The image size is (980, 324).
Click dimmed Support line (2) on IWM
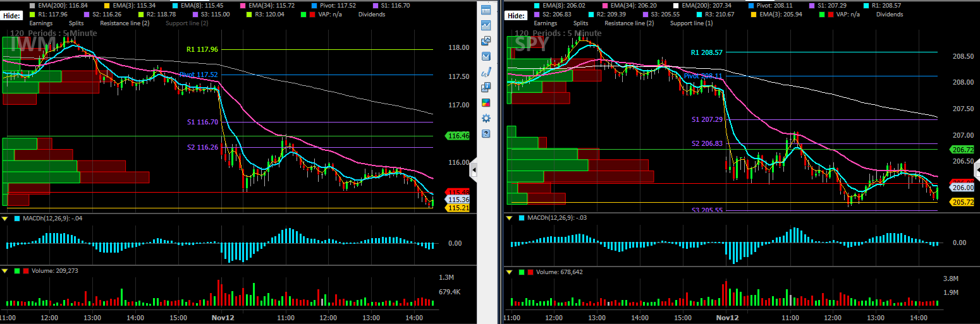[x=188, y=23]
